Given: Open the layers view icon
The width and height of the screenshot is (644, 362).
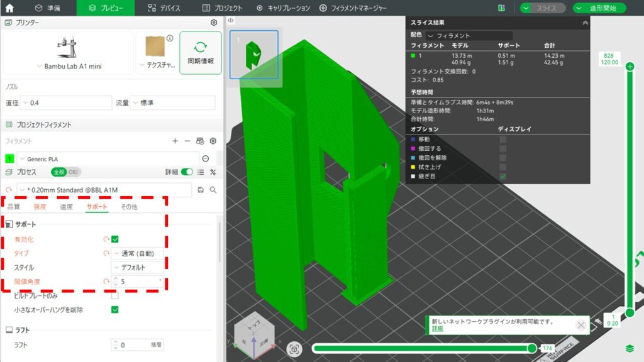Looking at the screenshot, I should 630,348.
